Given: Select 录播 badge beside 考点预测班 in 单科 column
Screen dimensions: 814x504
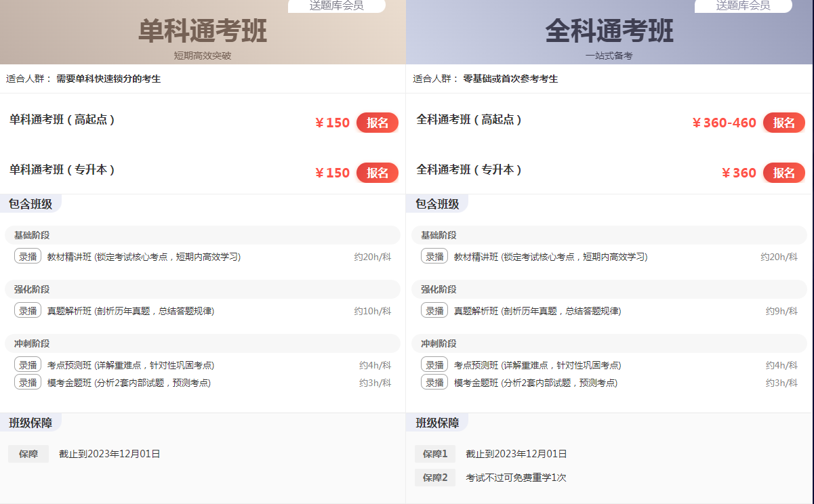Looking at the screenshot, I should 28,365.
